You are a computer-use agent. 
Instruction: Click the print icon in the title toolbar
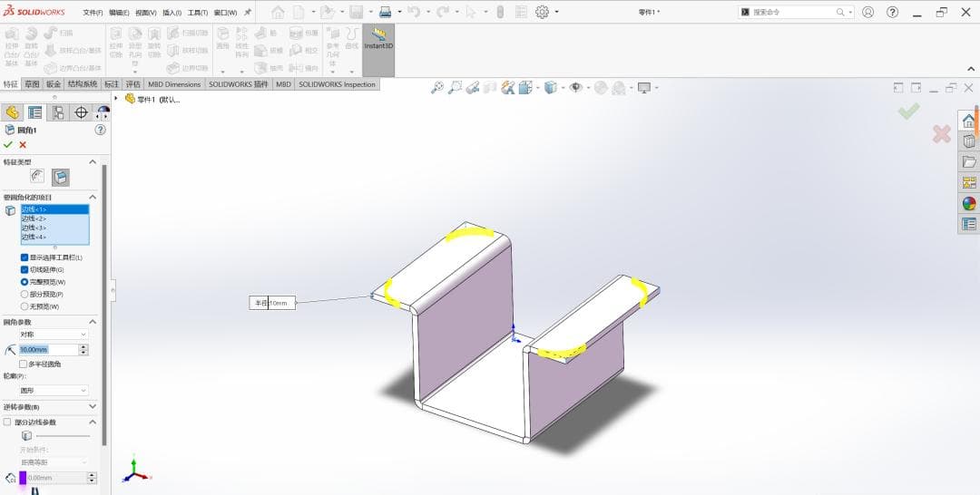(386, 12)
